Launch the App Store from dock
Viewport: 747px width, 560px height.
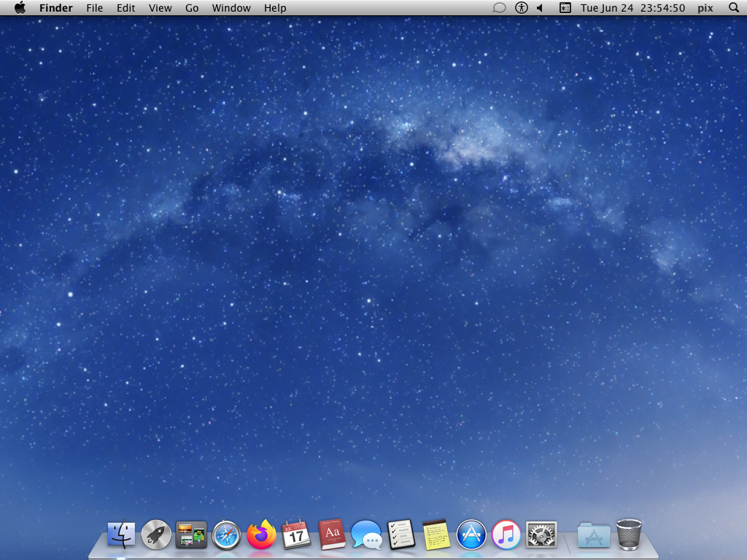471,535
